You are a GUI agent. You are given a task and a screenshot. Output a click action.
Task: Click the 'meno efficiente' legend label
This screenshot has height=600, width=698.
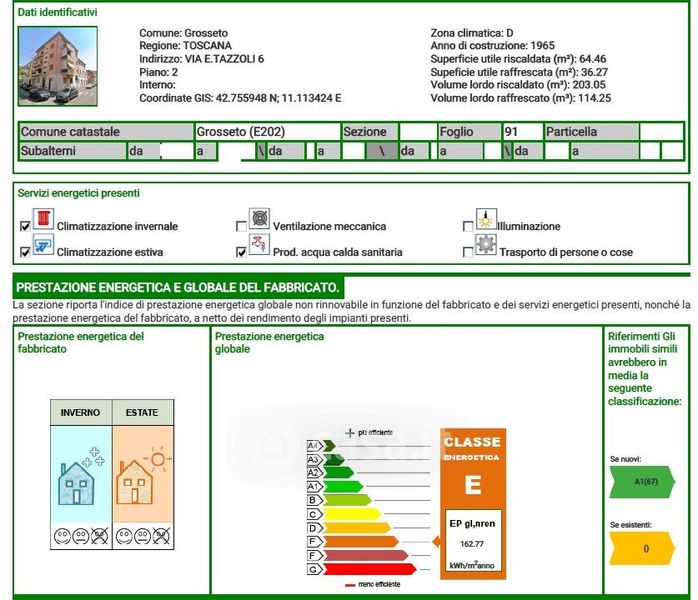[379, 584]
